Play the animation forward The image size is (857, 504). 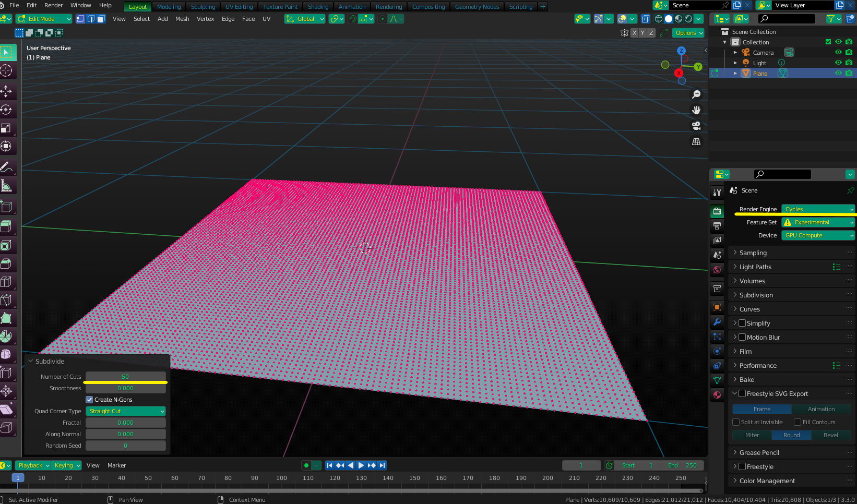coord(361,465)
